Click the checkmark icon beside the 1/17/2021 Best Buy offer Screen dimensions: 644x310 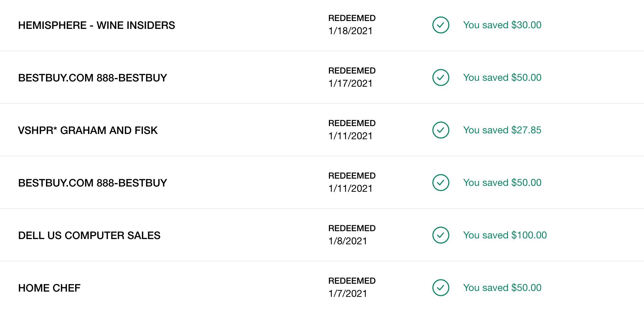pos(441,77)
